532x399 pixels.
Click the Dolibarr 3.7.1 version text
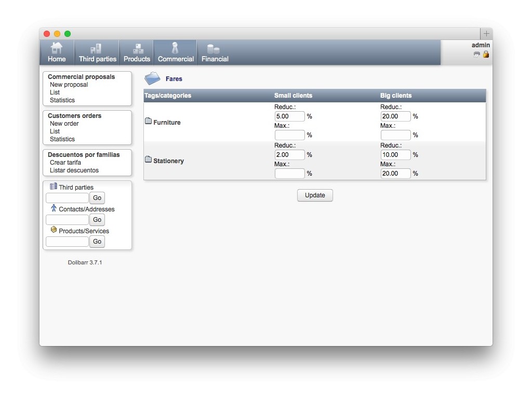pos(85,262)
